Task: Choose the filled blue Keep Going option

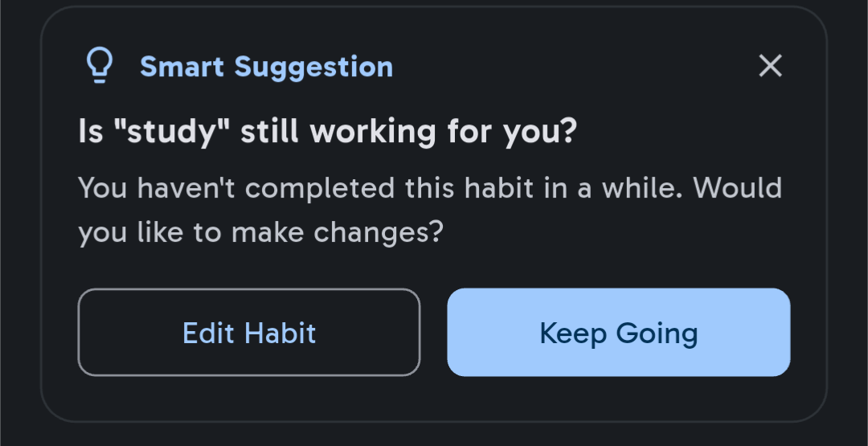Action: pyautogui.click(x=618, y=332)
